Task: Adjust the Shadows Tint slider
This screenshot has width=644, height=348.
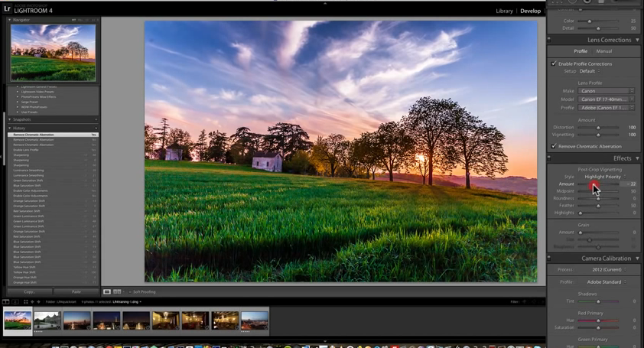Action: [x=598, y=301]
